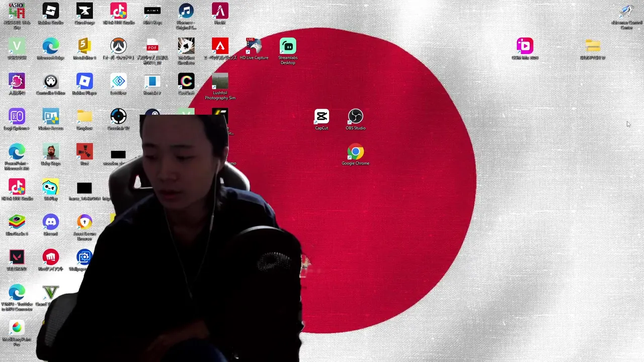Viewport: 644px width, 362px height.
Task: Launch VALORANT shortcut
Action: (17, 260)
